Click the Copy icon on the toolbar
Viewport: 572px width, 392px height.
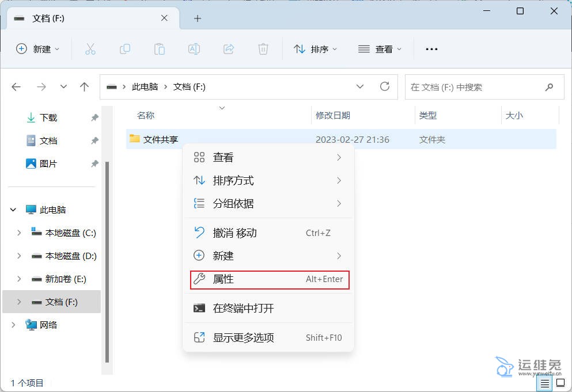[x=125, y=49]
